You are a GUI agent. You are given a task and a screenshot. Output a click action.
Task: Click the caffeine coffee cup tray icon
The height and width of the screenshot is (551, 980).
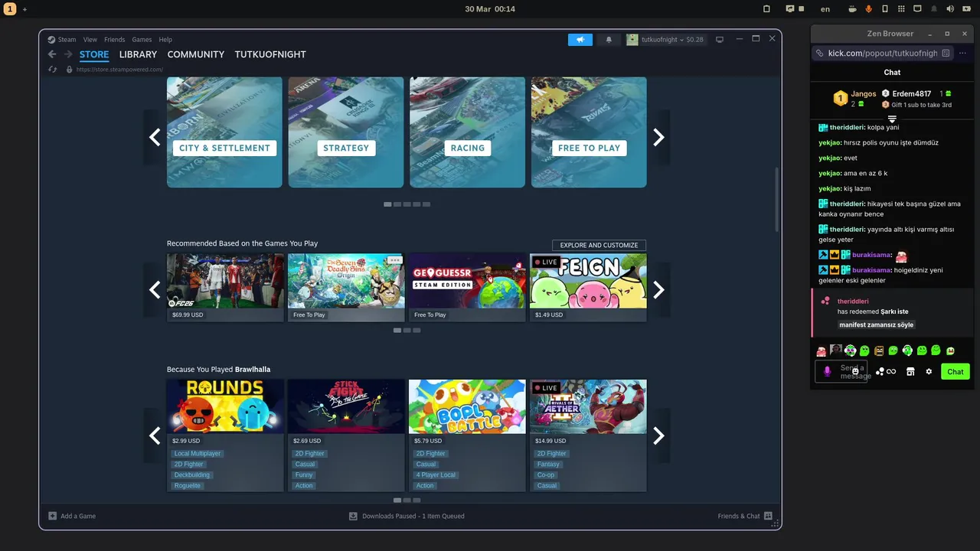(x=852, y=9)
